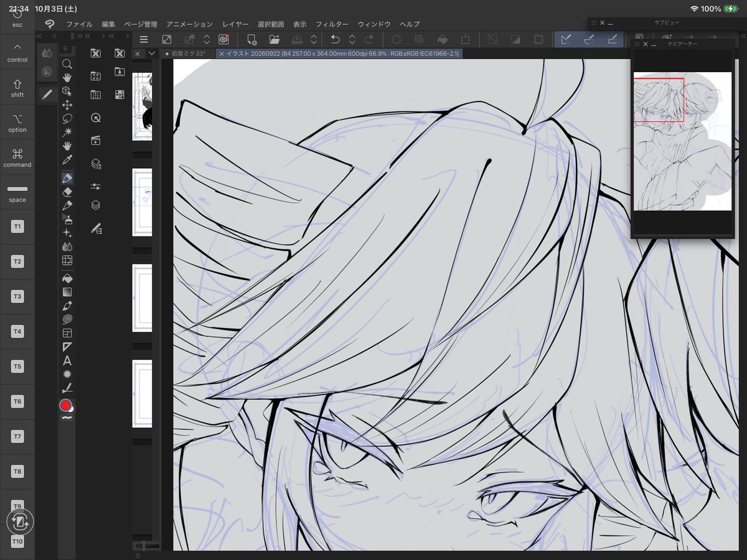Select the Lasso selection tool
The width and height of the screenshot is (747, 560).
[67, 118]
